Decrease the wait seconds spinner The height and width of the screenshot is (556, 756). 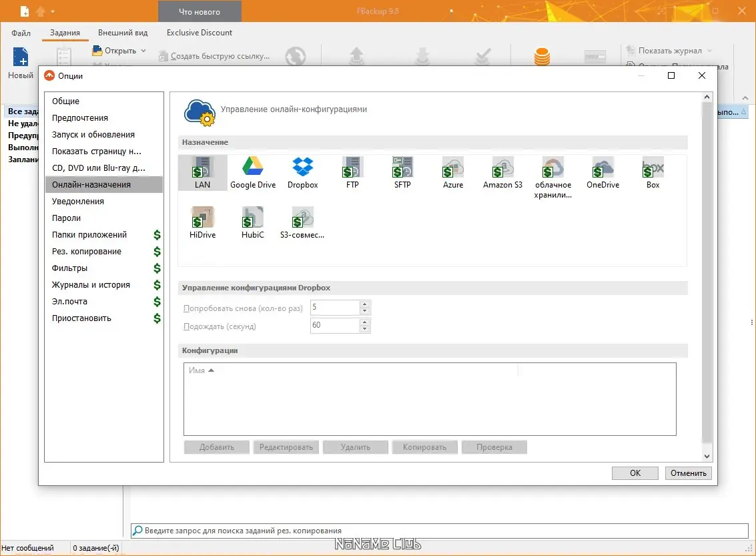tap(364, 329)
